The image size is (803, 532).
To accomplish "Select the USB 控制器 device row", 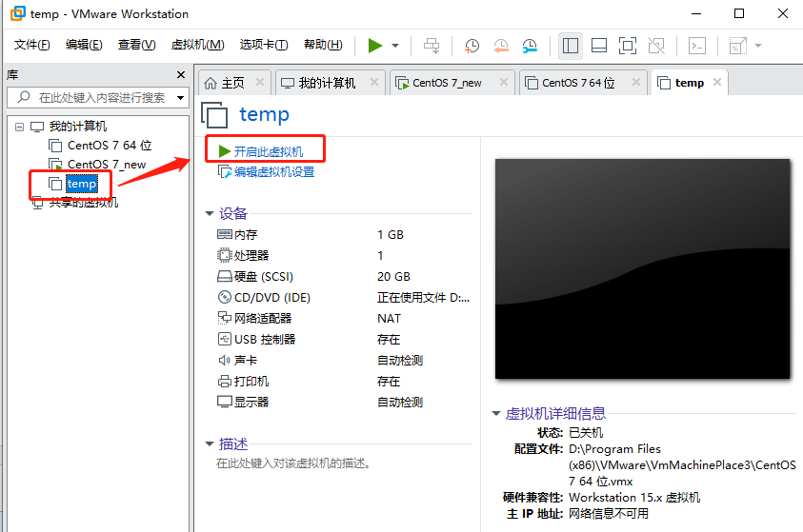I will coord(343,340).
